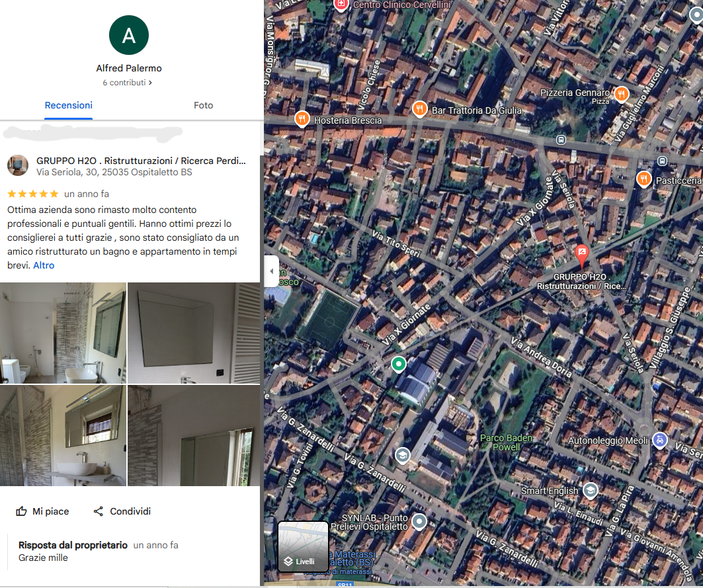Screen dimensions: 703x588
Task: Click the 'GRUPPO H2O . Ristrutturazioni' map label
Action: click(581, 281)
